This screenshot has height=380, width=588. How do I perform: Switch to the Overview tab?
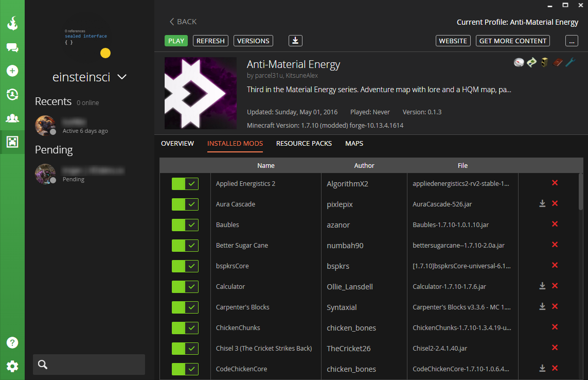177,143
